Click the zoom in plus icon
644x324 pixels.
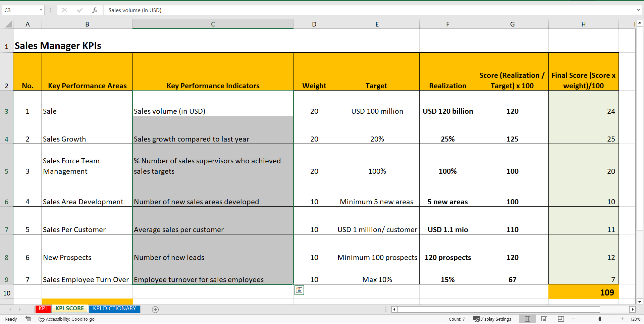click(x=623, y=319)
